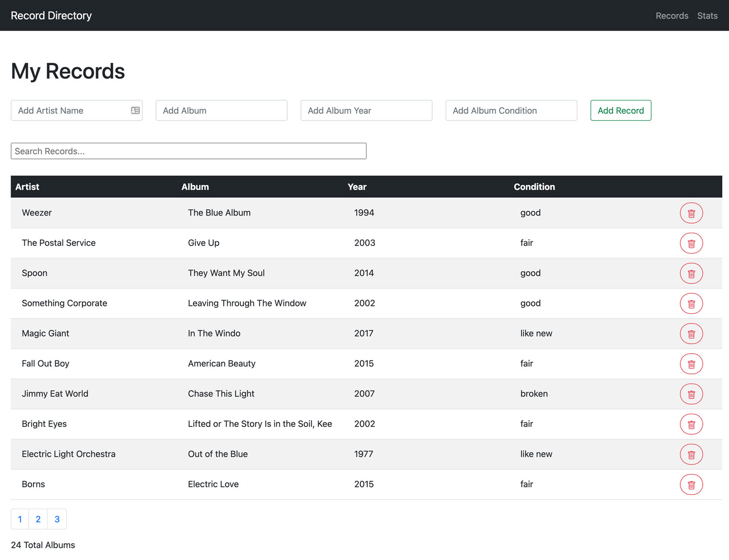Click the Search Records box
This screenshot has height=560, width=729.
point(189,151)
